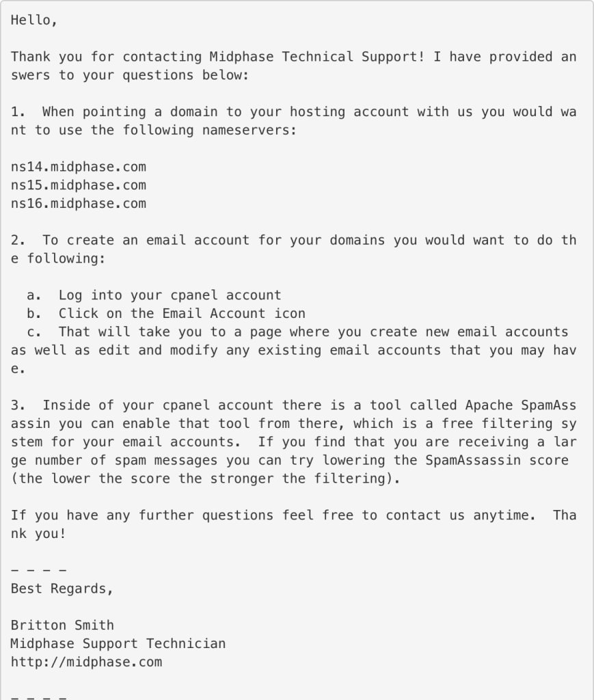This screenshot has height=700, width=594.
Task: Open the http://midphase.com link
Action: pos(86,662)
